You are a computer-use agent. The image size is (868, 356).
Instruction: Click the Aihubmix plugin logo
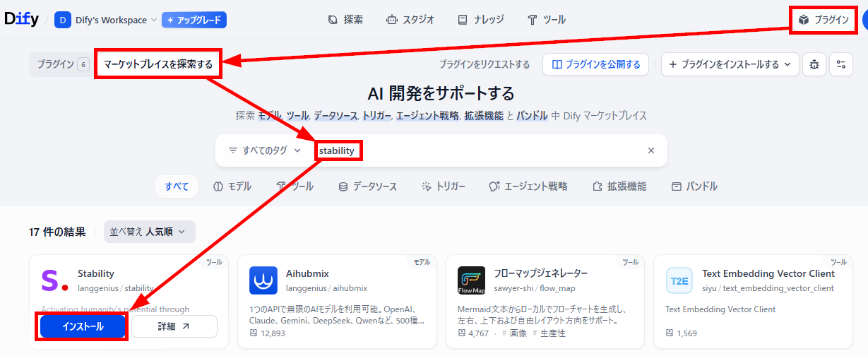pos(263,280)
